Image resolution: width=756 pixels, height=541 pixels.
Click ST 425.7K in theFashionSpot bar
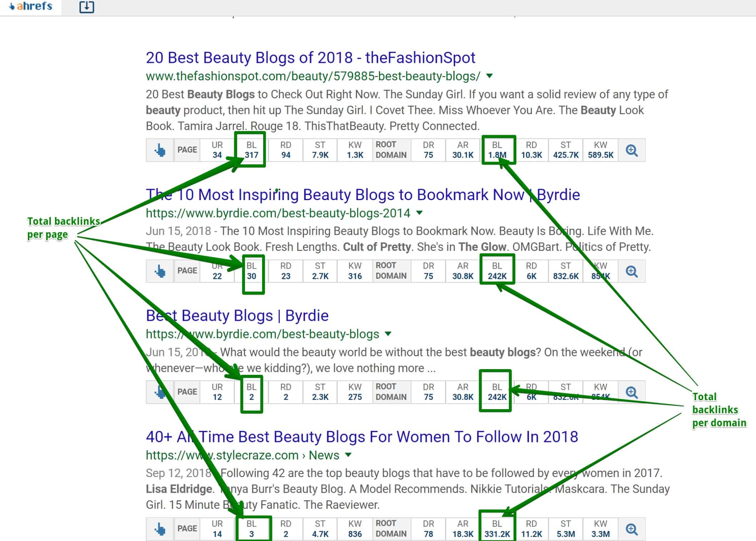(x=566, y=150)
